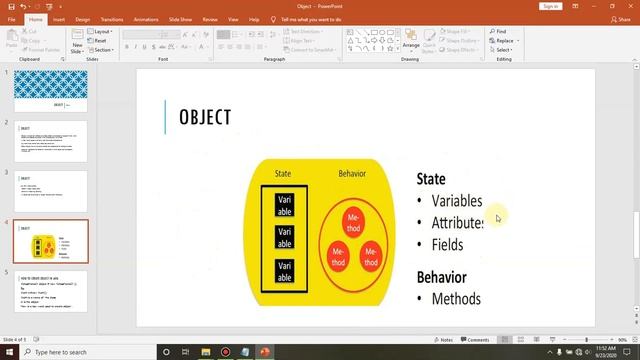Open Task View on taskbar

pos(186,352)
